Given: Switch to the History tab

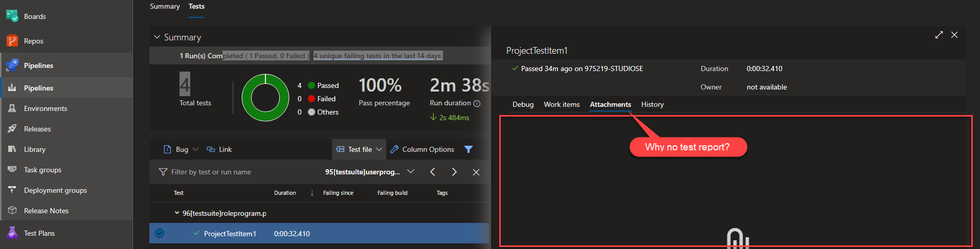Looking at the screenshot, I should pos(652,104).
